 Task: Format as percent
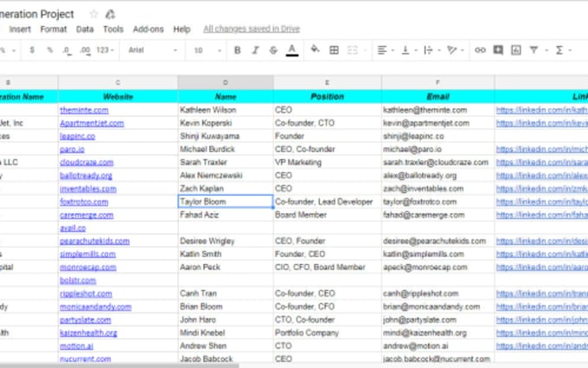(49, 50)
